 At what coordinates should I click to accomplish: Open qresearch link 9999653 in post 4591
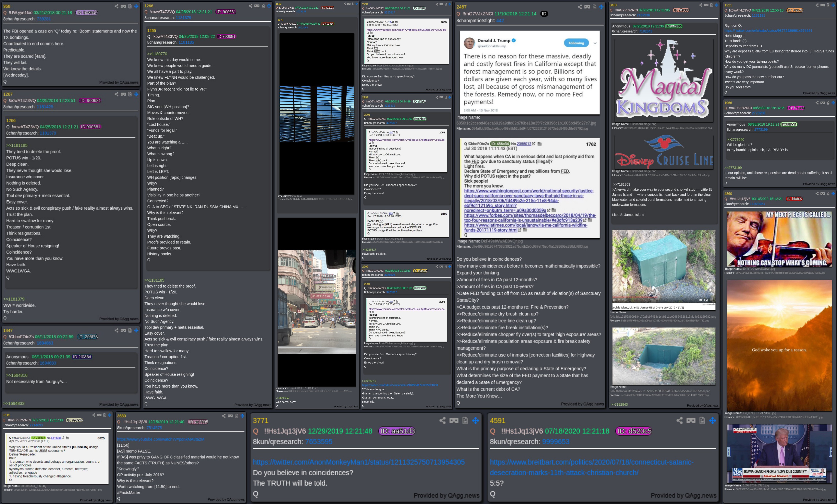click(556, 442)
